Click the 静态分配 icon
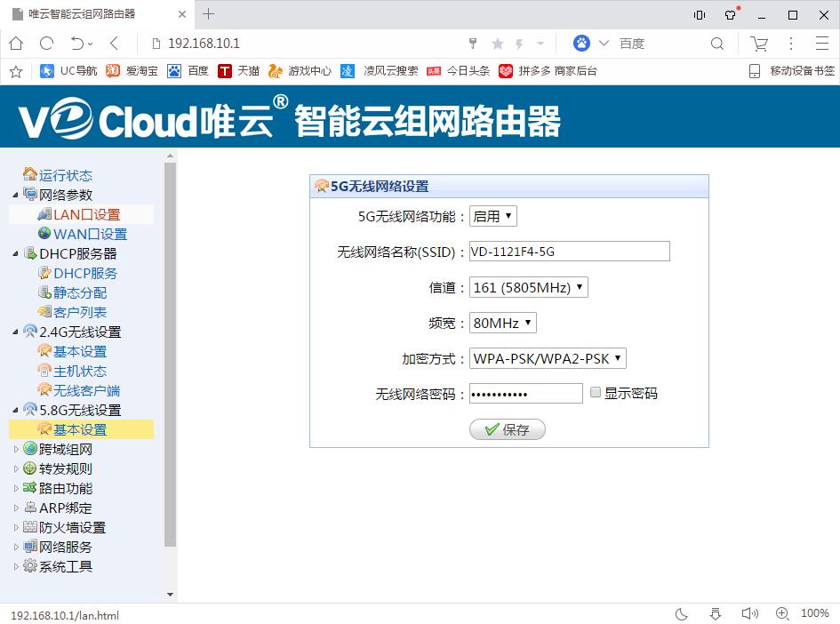 click(x=43, y=292)
